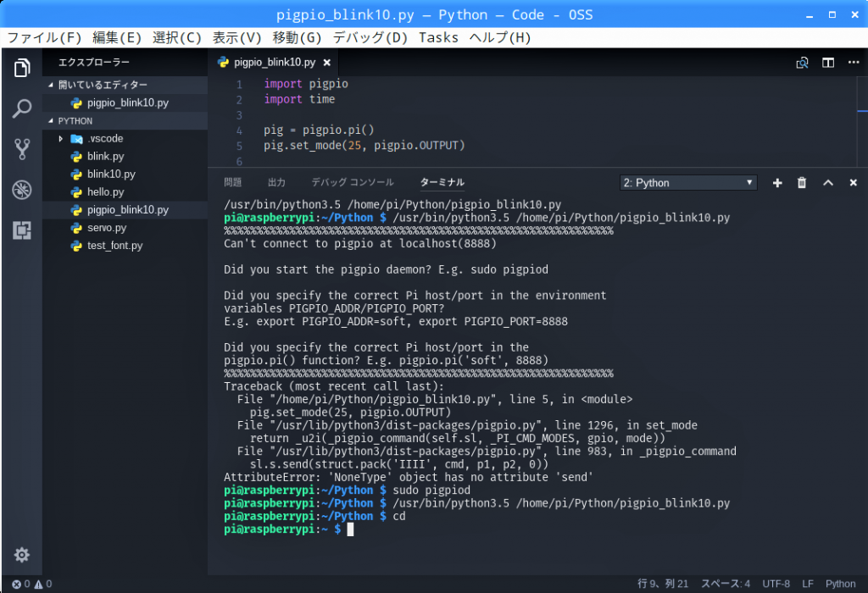Viewport: 868px width, 593px height.
Task: Expand the .vscode folder
Action: pyautogui.click(x=61, y=138)
